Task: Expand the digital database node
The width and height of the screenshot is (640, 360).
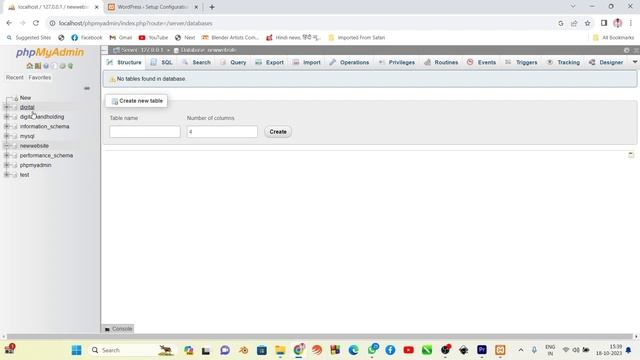Action: 6,107
